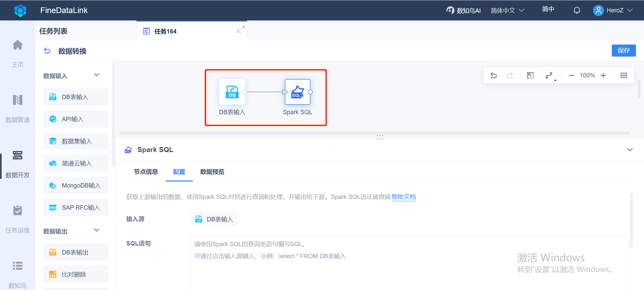Viewport: 644px width, 290px height.
Task: Open 数据开发 in the sidebar
Action: [17, 163]
